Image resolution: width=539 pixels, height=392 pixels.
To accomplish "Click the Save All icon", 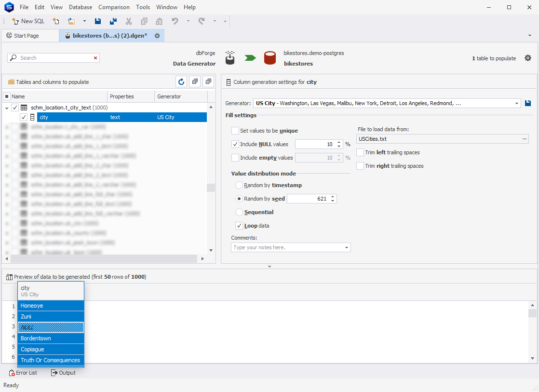I will [x=113, y=21].
